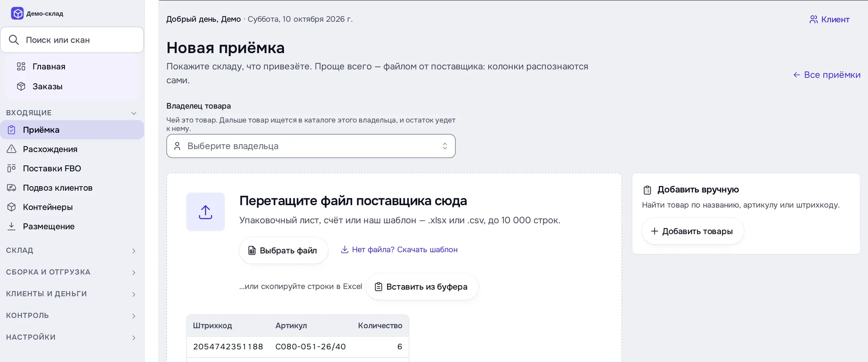
Task: Click quantity cell 6
Action: pos(400,347)
